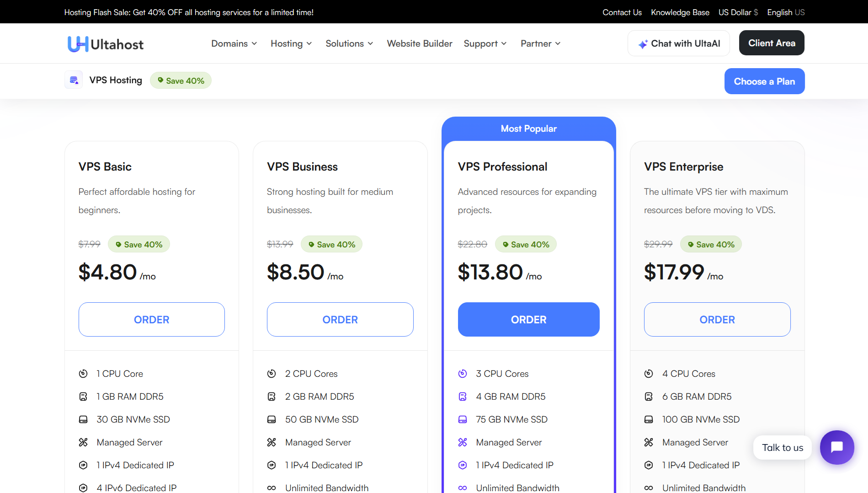Click the $13.80 price

tap(490, 272)
